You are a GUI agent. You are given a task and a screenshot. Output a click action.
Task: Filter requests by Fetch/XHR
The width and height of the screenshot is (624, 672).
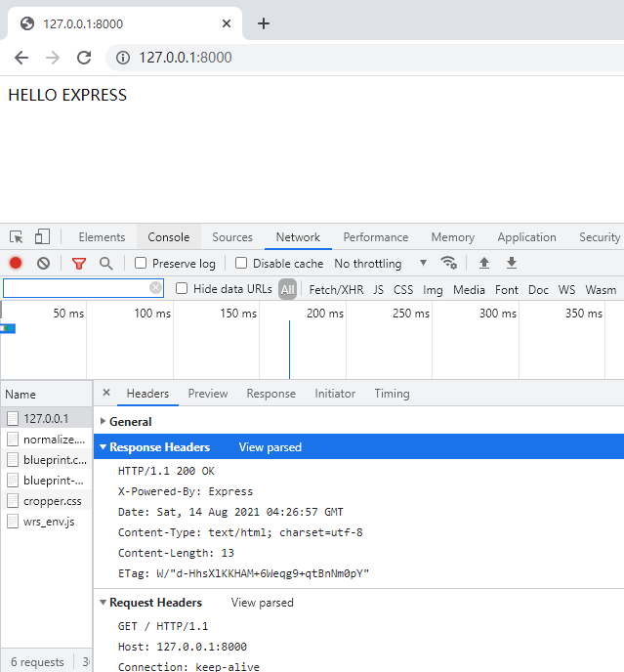pyautogui.click(x=336, y=290)
